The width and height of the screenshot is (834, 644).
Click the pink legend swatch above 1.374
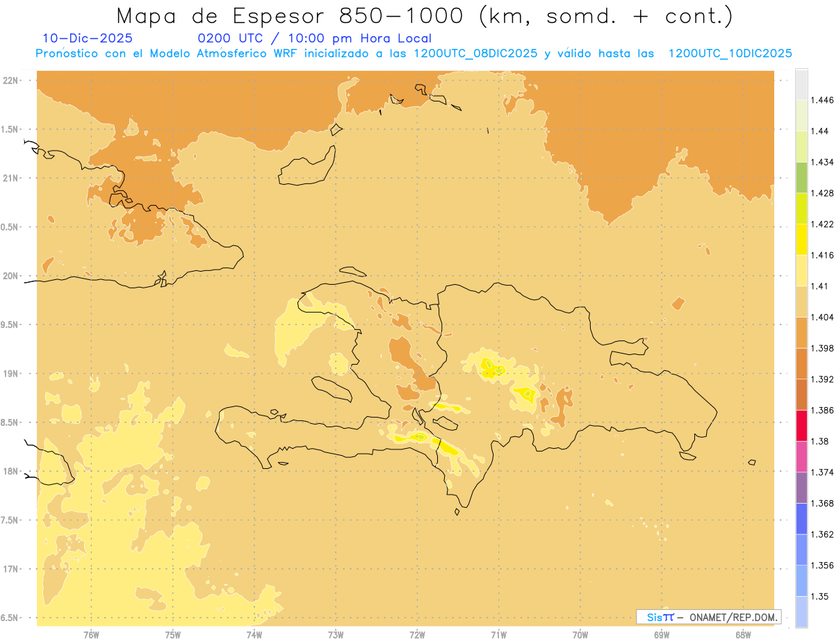801,456
